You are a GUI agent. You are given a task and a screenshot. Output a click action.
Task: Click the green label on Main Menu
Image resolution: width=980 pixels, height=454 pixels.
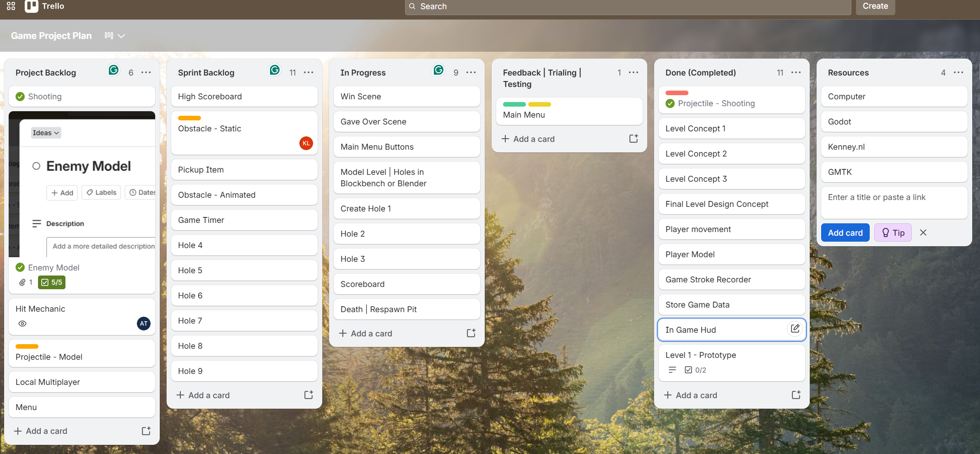tap(514, 104)
